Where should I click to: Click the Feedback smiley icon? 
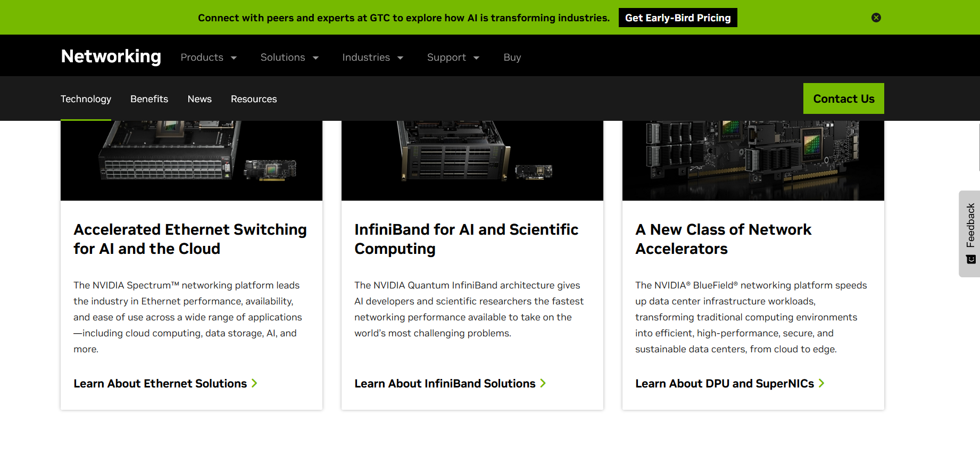point(971,259)
